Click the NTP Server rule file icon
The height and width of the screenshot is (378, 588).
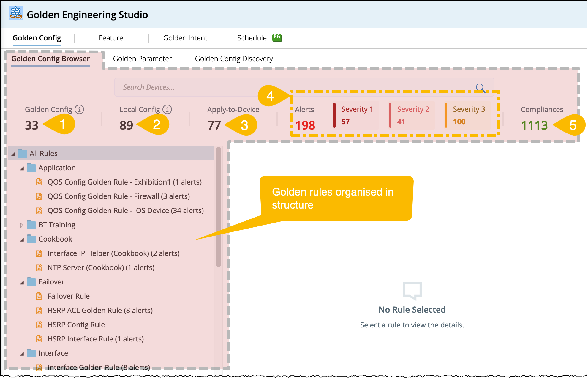tap(39, 267)
